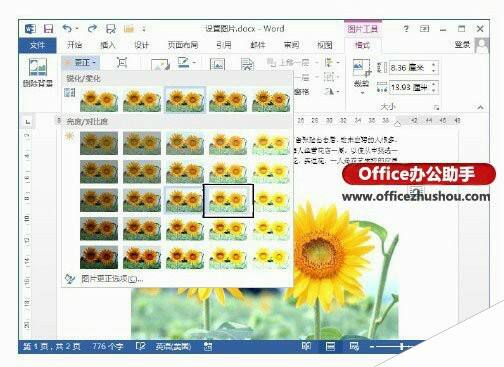This screenshot has width=504, height=367.
Task: Click the 776 word count indicator
Action: coord(108,347)
